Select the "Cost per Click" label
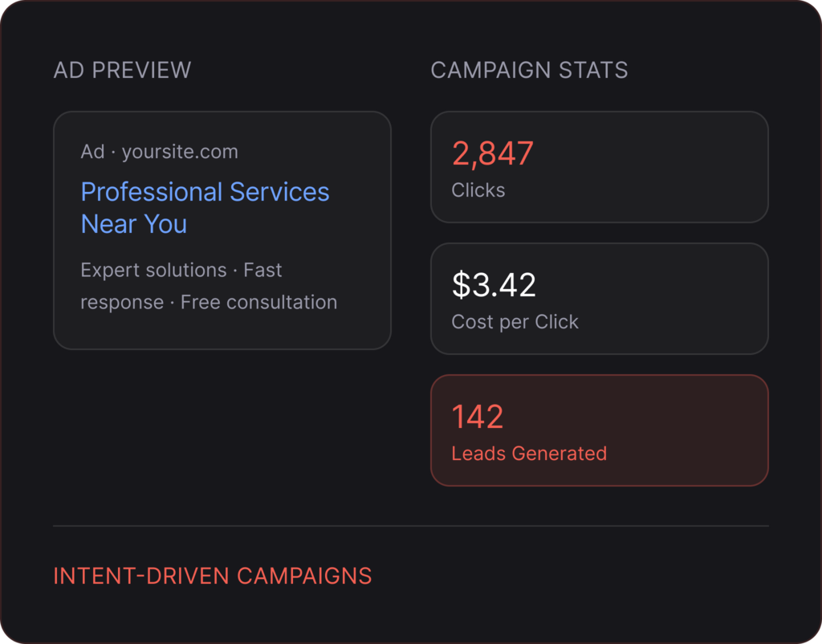Image resolution: width=822 pixels, height=644 pixels. point(515,322)
